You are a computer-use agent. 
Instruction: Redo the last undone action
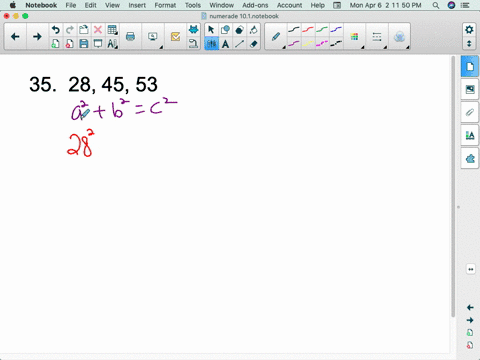[70, 30]
